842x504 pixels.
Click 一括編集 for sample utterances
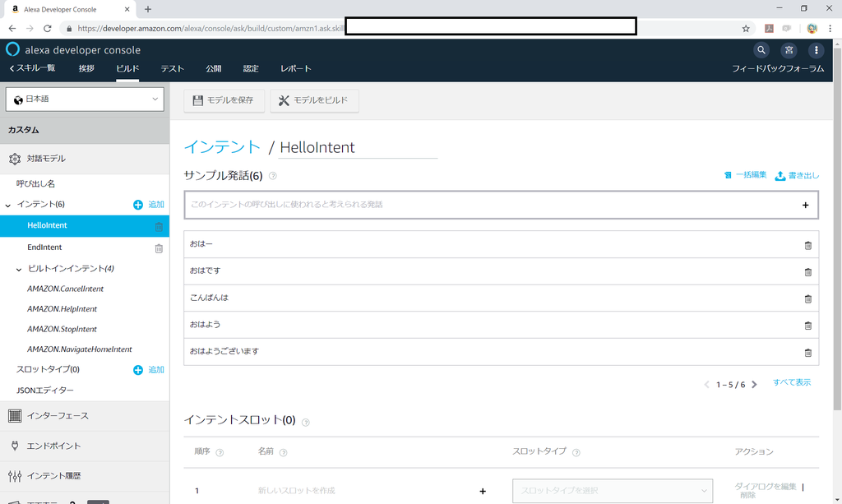(745, 175)
